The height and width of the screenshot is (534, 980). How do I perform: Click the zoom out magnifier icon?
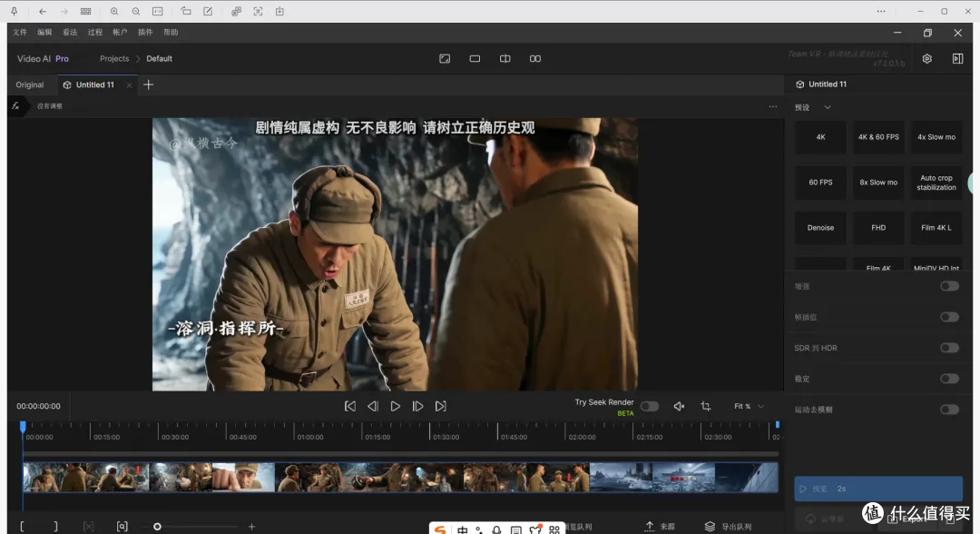[135, 11]
